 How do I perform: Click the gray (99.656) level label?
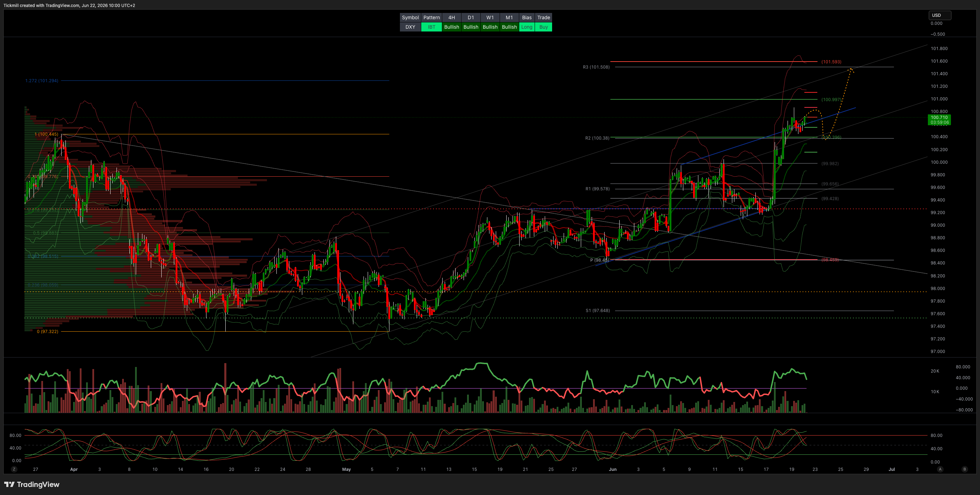(x=830, y=184)
